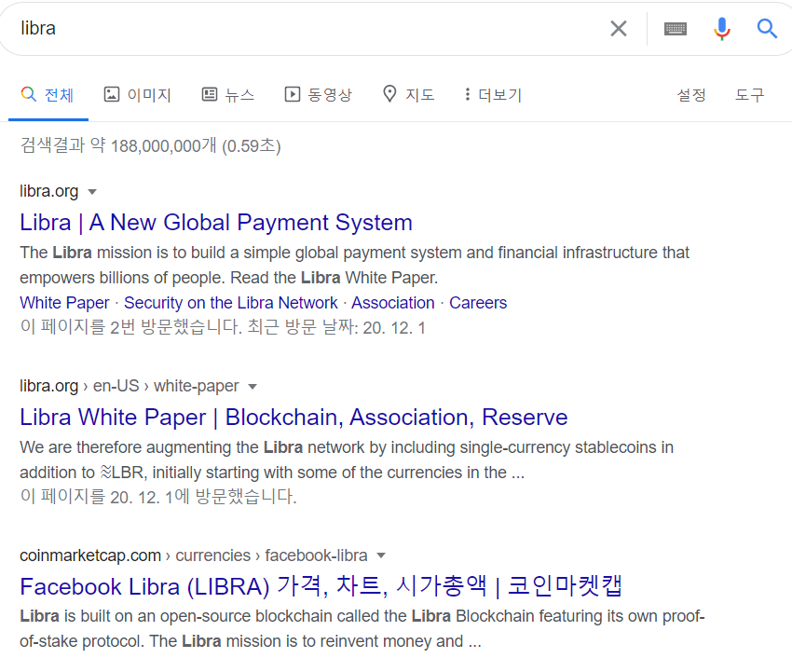Expand dropdown arrow next to white-paper URL

(x=253, y=387)
